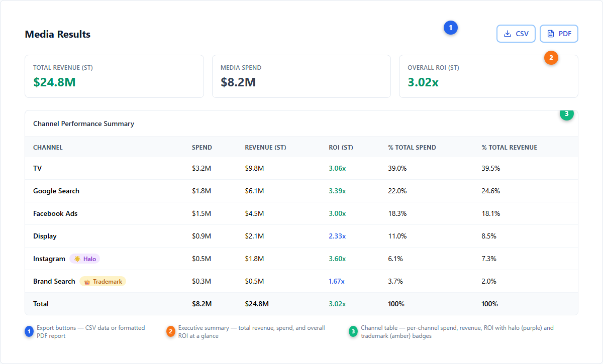Image resolution: width=603 pixels, height=364 pixels.
Task: Click the Total row label
Action: [41, 304]
